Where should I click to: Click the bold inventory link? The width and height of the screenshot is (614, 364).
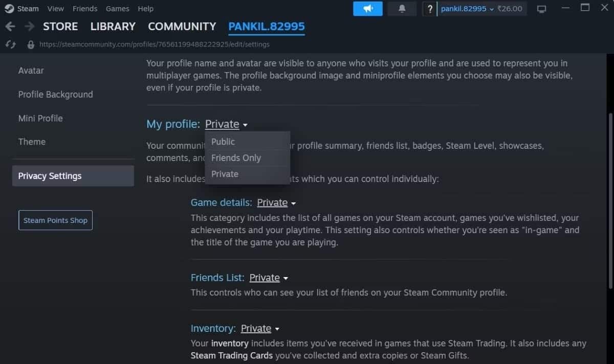(x=230, y=344)
